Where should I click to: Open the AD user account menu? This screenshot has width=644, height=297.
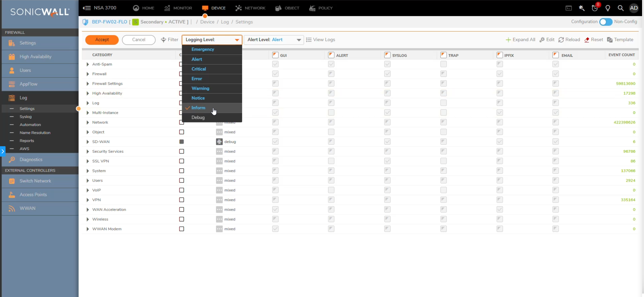(x=634, y=8)
